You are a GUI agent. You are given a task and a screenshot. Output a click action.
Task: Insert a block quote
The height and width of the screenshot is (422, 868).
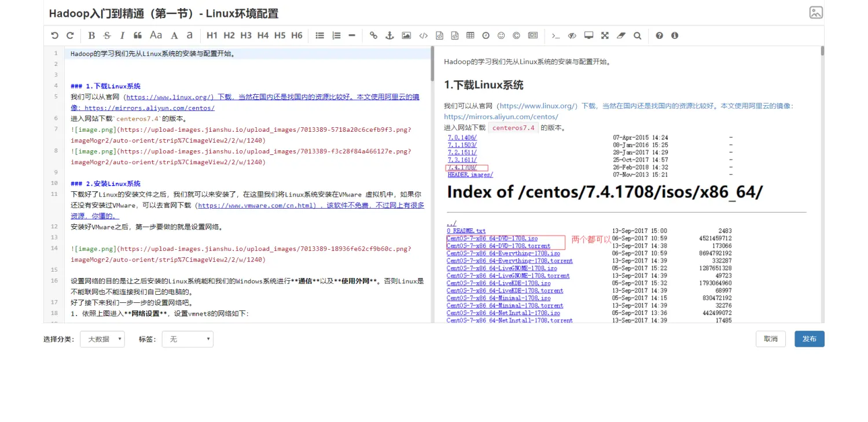[x=138, y=35]
